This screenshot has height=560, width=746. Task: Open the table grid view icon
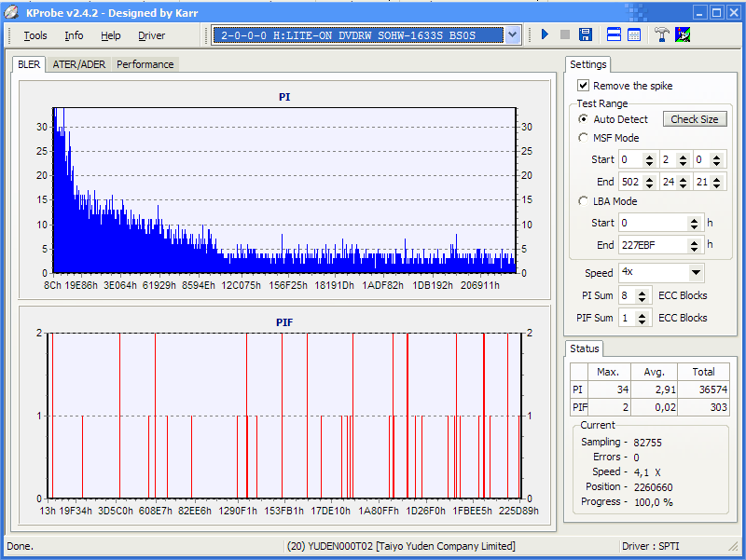tap(634, 35)
